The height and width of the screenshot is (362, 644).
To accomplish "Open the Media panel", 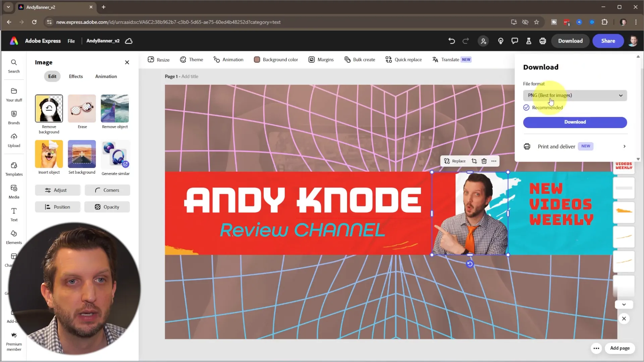I will click(14, 192).
